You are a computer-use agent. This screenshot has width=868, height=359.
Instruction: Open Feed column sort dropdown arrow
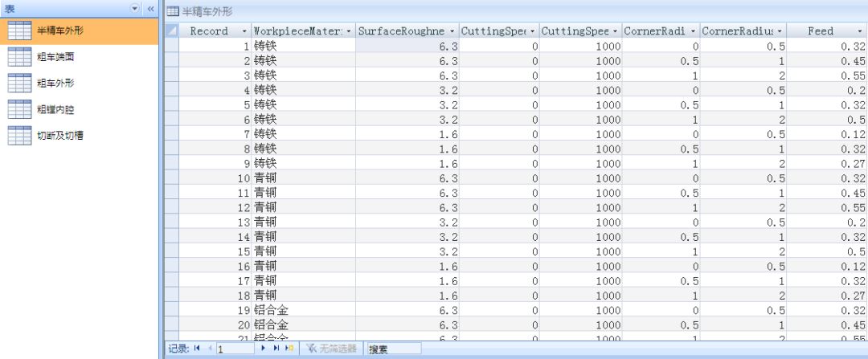tap(859, 31)
